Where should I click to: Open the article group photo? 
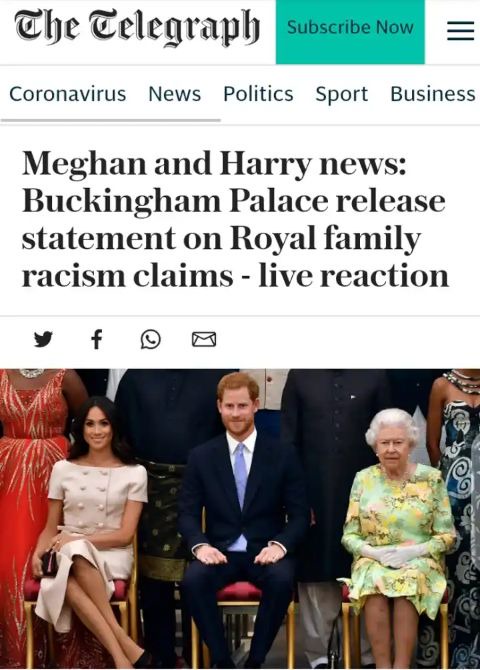pyautogui.click(x=240, y=519)
